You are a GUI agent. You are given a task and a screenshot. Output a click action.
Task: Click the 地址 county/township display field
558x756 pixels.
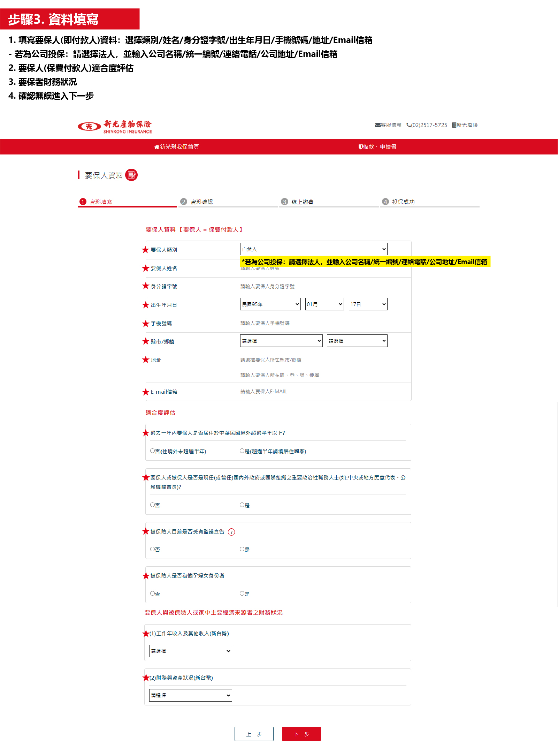(314, 360)
